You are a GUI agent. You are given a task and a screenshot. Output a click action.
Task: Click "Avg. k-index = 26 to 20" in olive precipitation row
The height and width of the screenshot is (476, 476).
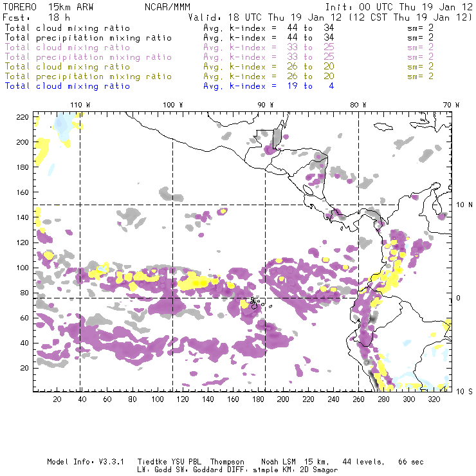[x=269, y=76]
